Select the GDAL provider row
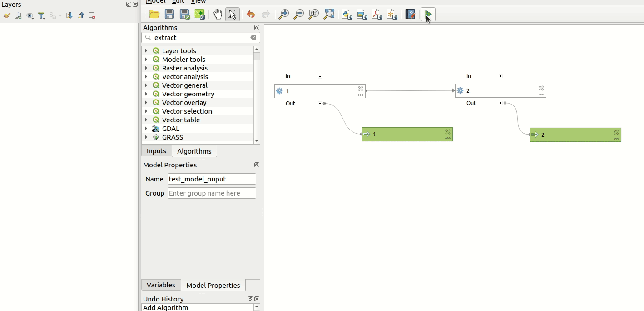 198,129
